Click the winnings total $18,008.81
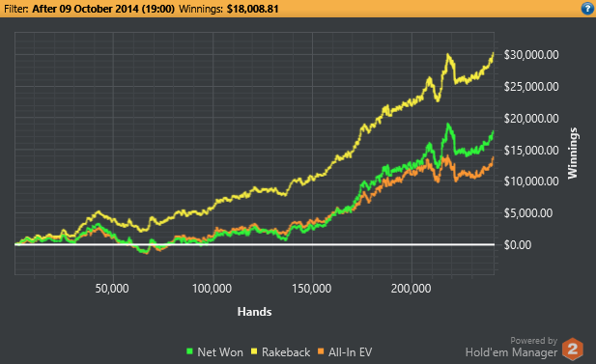The image size is (596, 364). [x=252, y=9]
